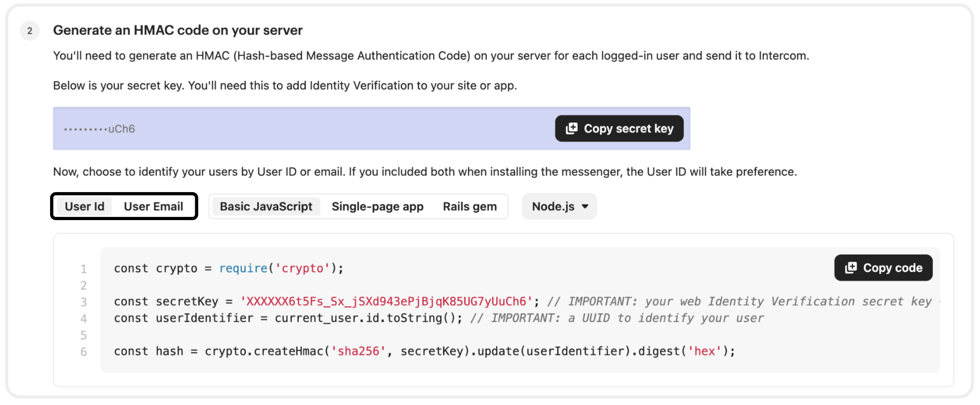Click the Node.js dropdown caret arrow
This screenshot has width=980, height=405.
(x=585, y=207)
